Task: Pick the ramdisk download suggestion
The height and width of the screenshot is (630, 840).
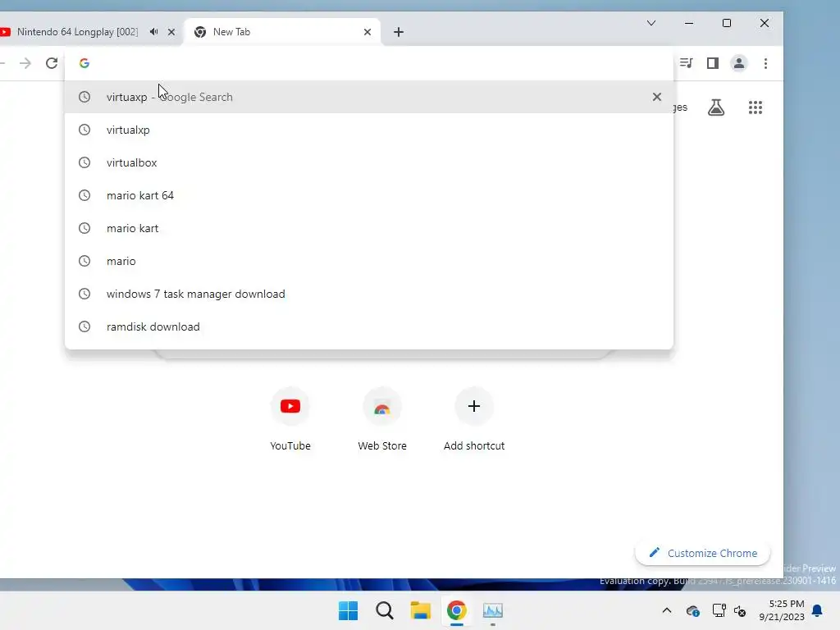Action: pyautogui.click(x=368, y=326)
